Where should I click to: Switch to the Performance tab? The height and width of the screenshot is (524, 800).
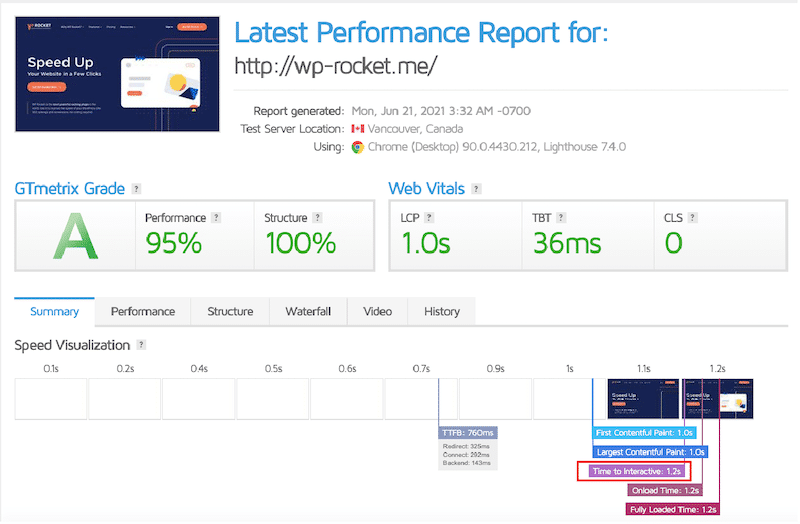(142, 312)
